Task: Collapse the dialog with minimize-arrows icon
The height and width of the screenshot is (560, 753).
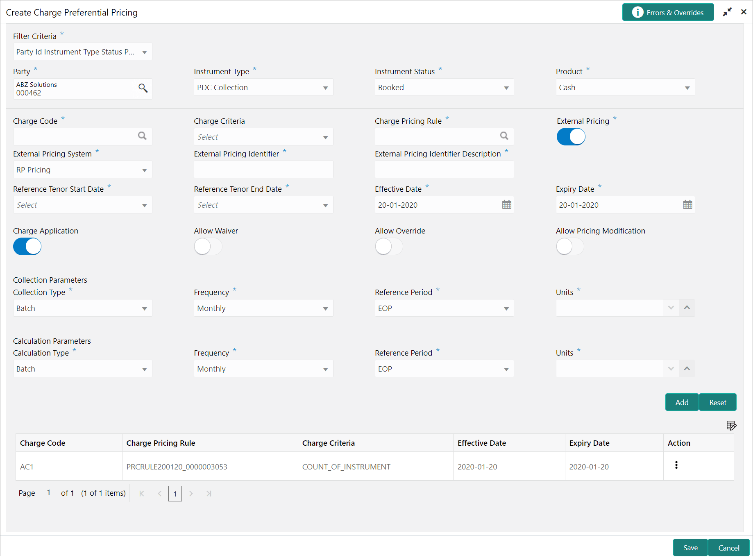Action: [x=727, y=12]
